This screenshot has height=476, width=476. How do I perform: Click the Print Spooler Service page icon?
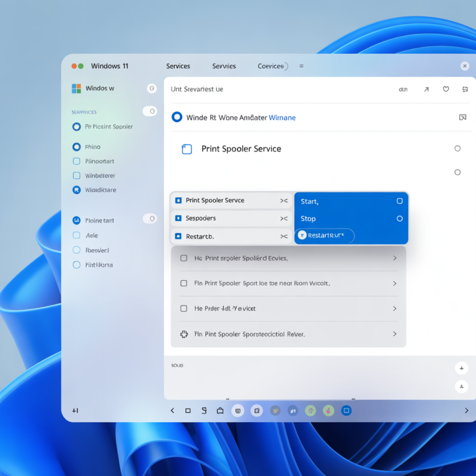(x=187, y=149)
